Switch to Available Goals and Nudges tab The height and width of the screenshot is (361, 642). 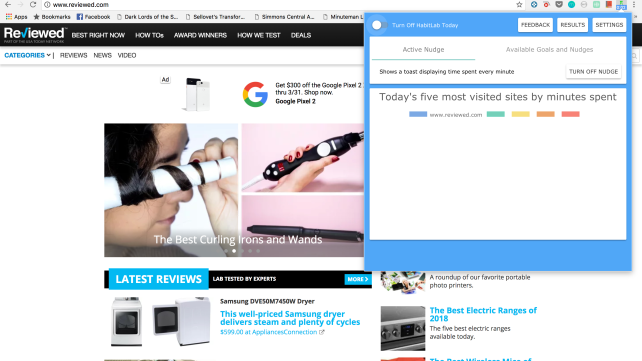pyautogui.click(x=549, y=50)
